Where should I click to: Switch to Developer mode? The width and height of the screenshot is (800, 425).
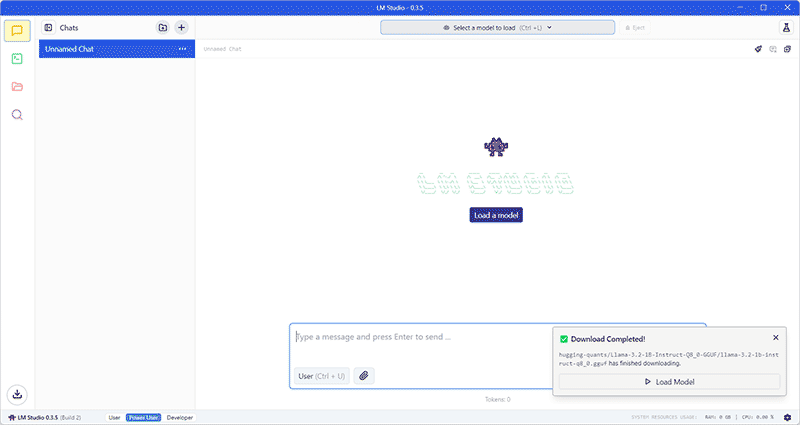[180, 417]
